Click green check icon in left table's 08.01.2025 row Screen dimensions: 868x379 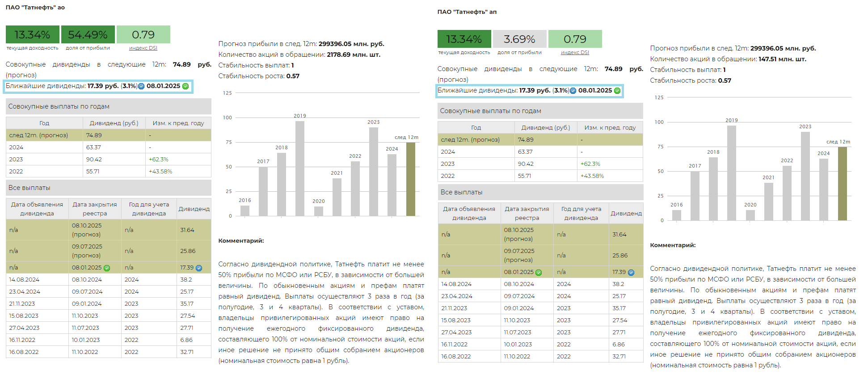(107, 268)
